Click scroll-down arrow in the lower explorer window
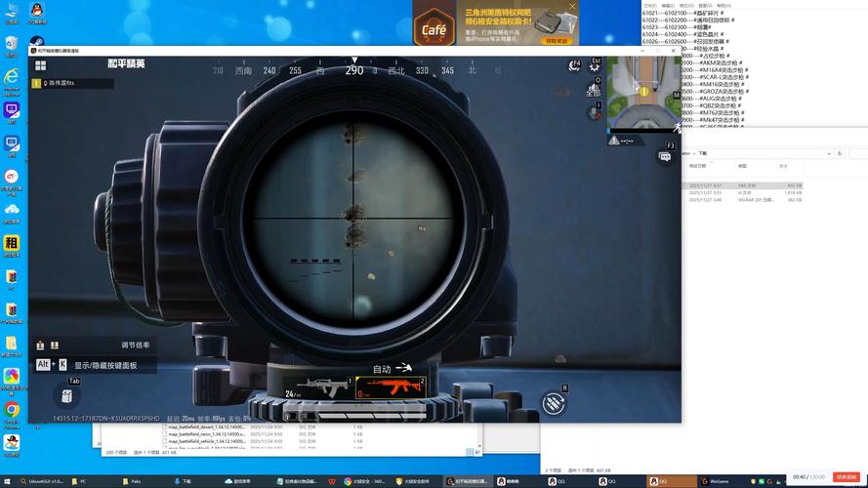 coord(479,445)
